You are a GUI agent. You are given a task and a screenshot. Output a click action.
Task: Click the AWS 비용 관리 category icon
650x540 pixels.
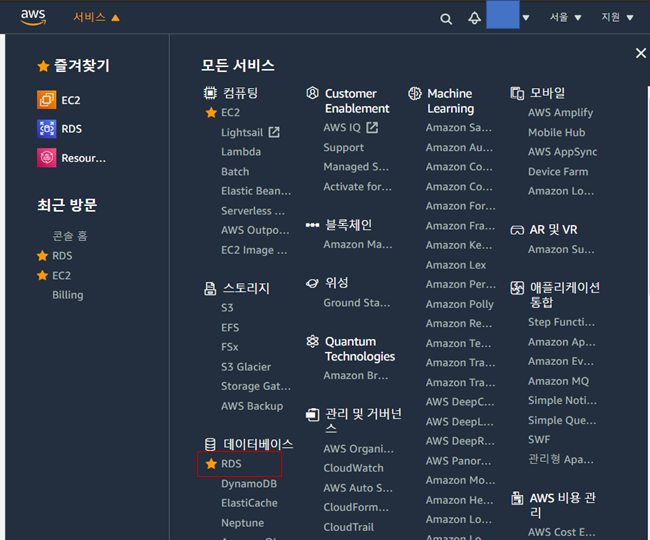pos(517,498)
